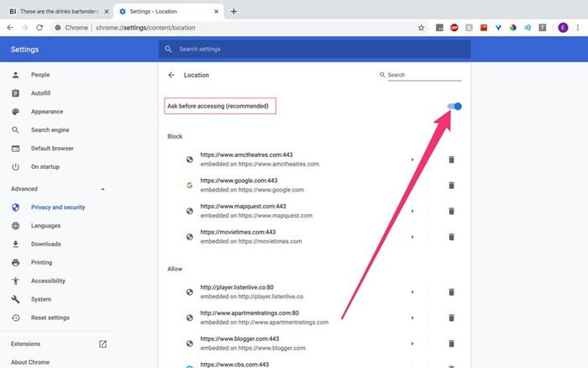Click the Extensions external link icon
The width and height of the screenshot is (588, 368).
click(x=102, y=344)
